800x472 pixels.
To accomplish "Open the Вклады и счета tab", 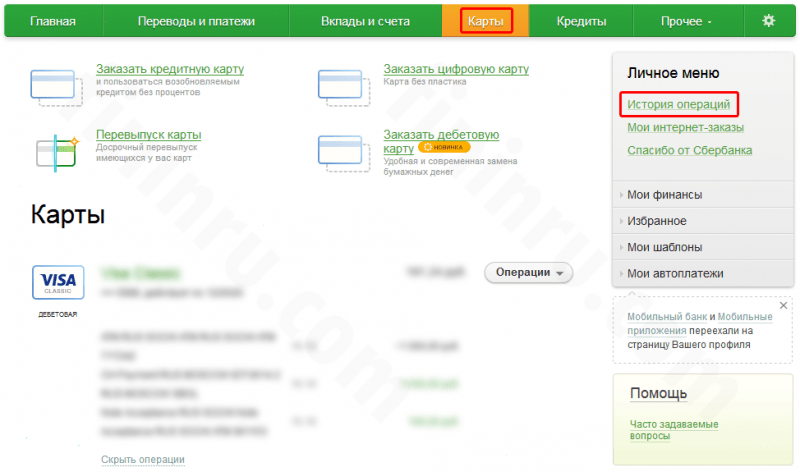I will tap(365, 21).
